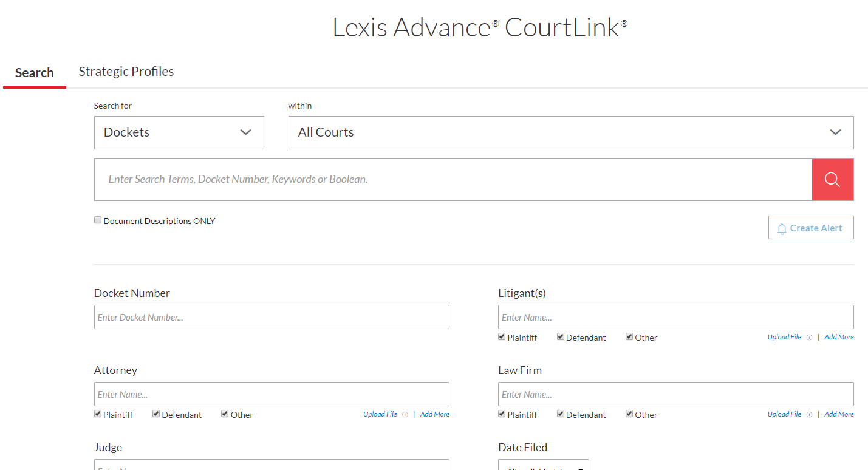Click the info icon beside Attorney Upload File
Screen dimensions: 868x470
(405, 415)
